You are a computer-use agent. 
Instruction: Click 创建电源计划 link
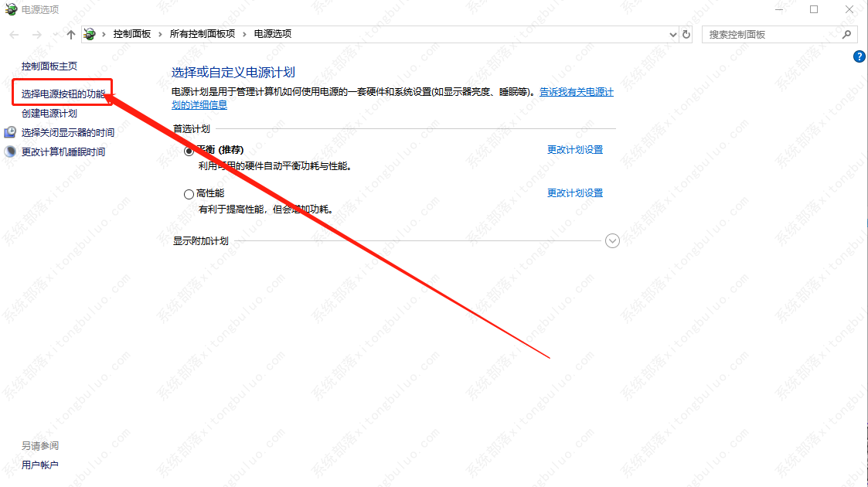click(x=49, y=113)
